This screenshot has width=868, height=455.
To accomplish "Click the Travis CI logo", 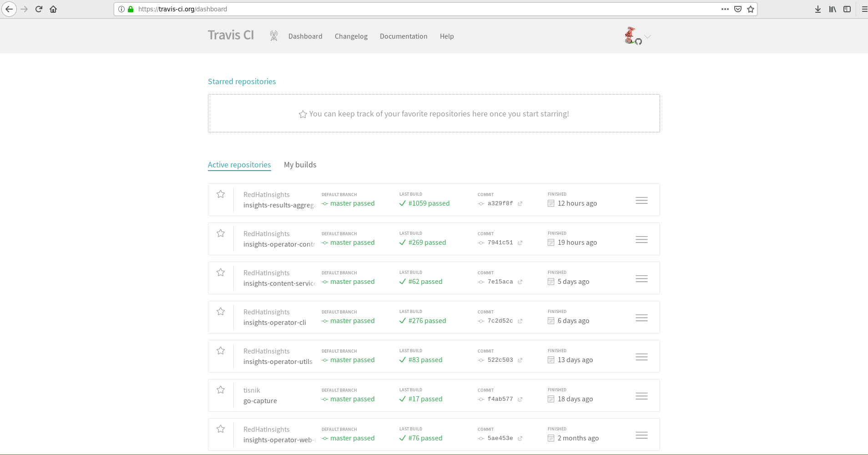I will 231,35.
